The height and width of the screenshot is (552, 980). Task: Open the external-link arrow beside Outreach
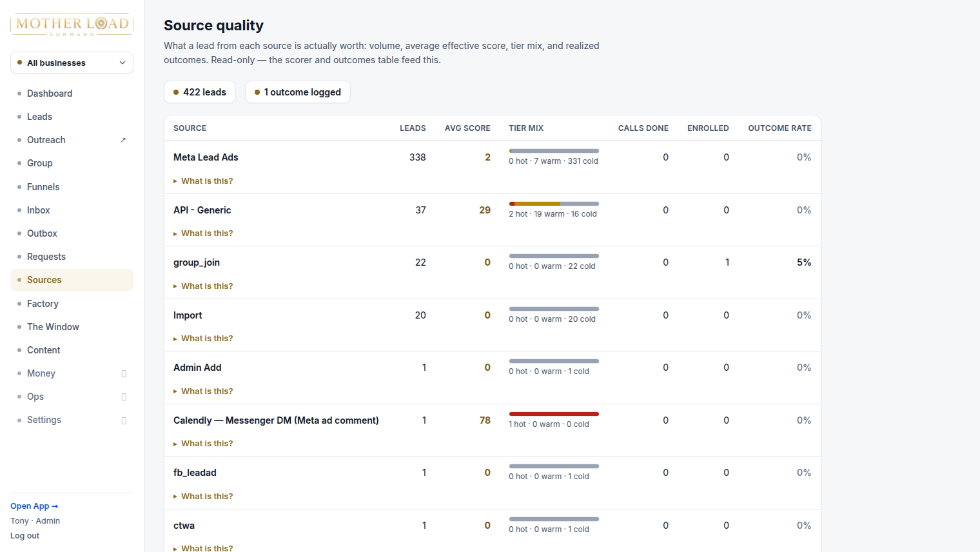click(x=123, y=140)
